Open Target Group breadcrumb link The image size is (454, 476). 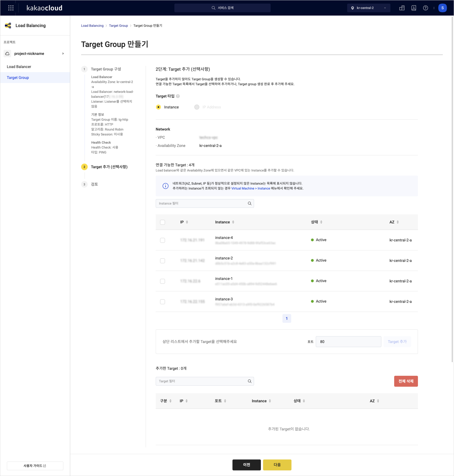coord(118,26)
